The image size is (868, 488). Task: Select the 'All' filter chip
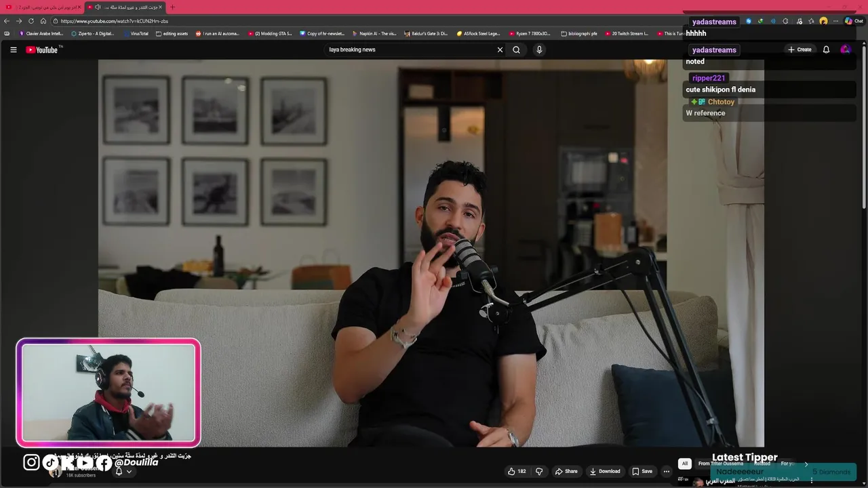(685, 464)
